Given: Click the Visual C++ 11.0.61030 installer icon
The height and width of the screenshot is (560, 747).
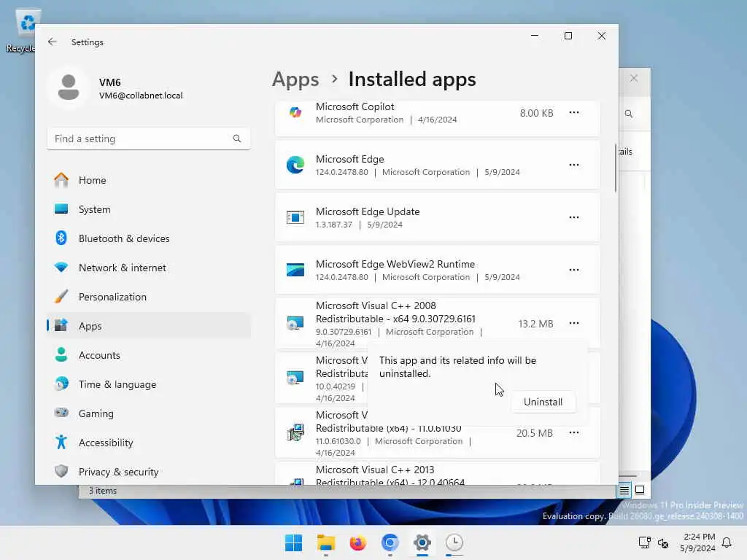Looking at the screenshot, I should coord(295,433).
